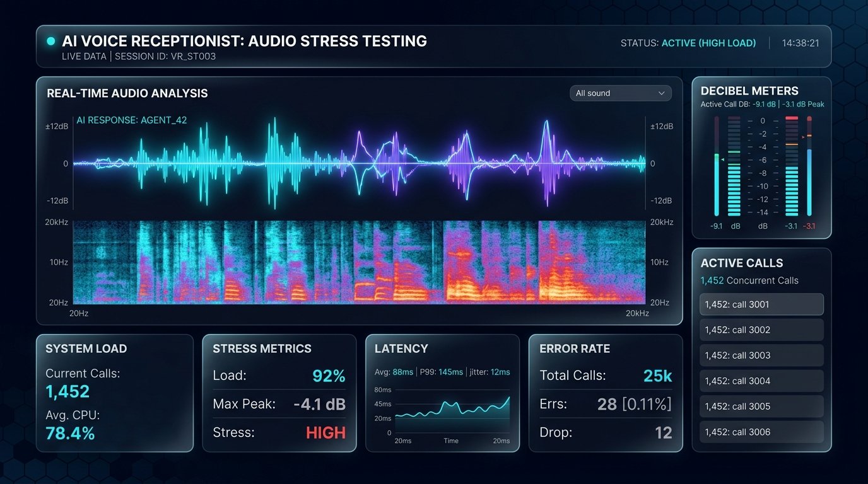This screenshot has width=868, height=484.
Task: Select call 3003 in Active Calls
Action: point(761,355)
